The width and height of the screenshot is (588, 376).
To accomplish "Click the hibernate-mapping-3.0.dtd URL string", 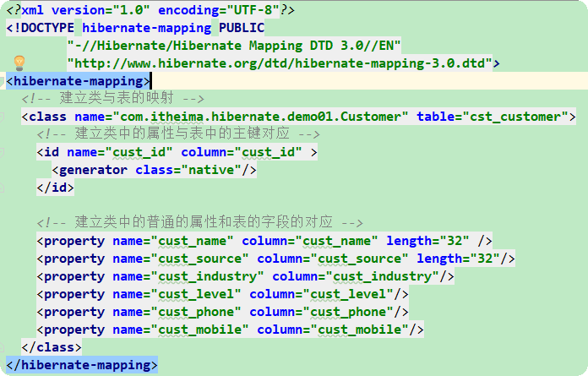I will tap(280, 63).
